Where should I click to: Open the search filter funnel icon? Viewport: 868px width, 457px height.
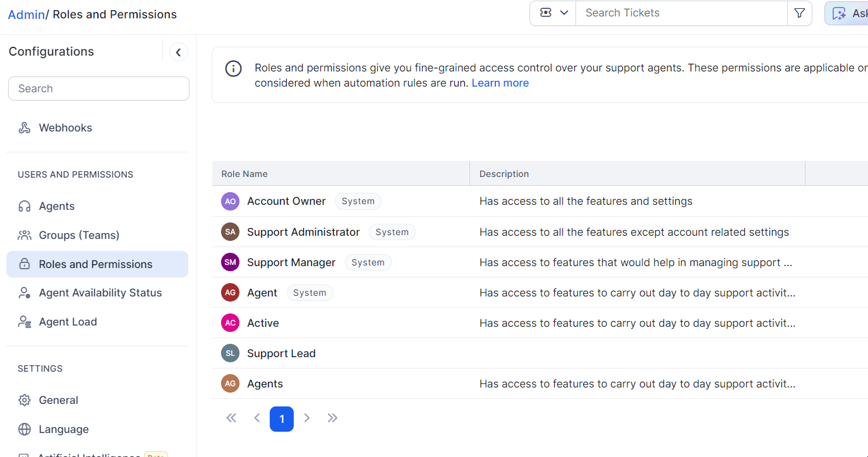(x=799, y=13)
